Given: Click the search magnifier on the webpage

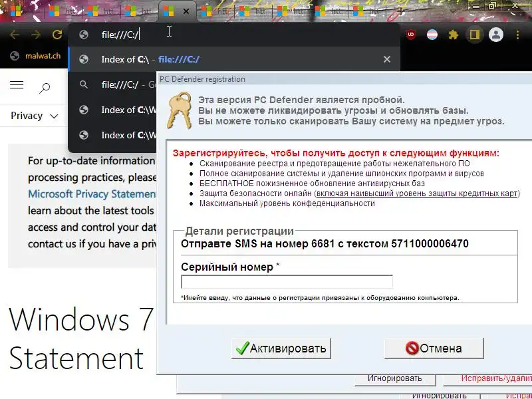Looking at the screenshot, I should [x=45, y=88].
